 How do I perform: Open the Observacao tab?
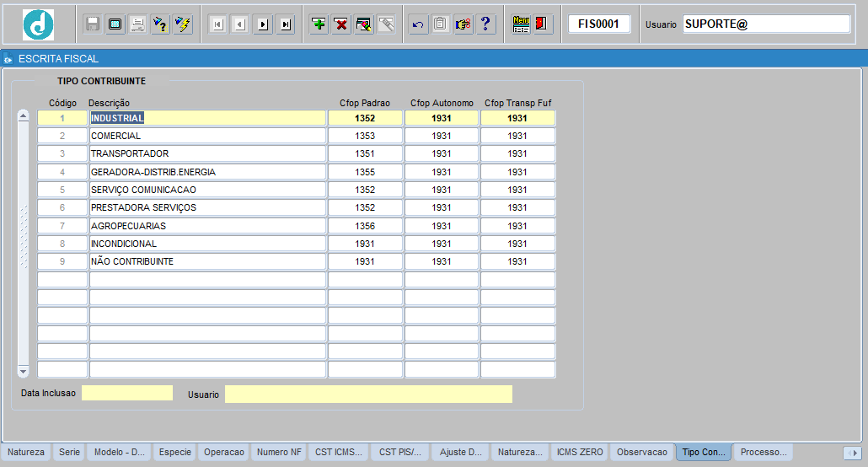[x=642, y=452]
